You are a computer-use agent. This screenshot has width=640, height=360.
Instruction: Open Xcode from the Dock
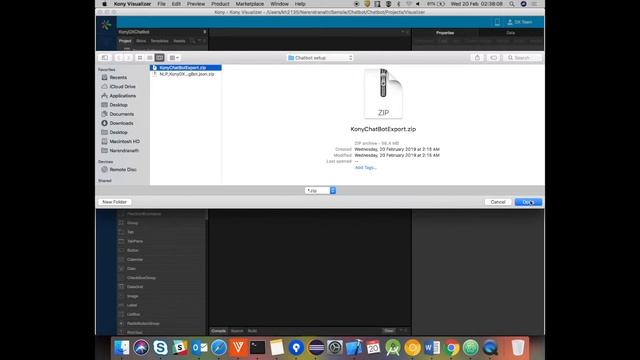point(354,348)
